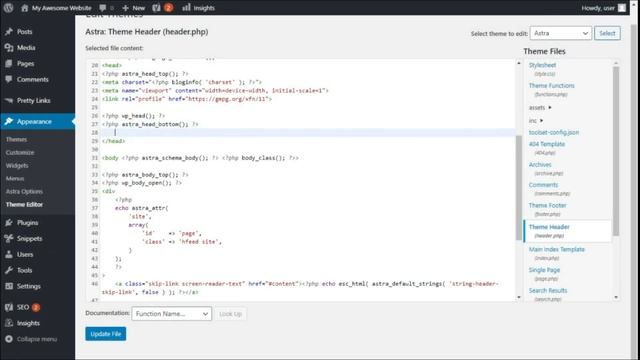This screenshot has width=640, height=360.
Task: Click the Pretty Links star icon
Action: pos(9,100)
